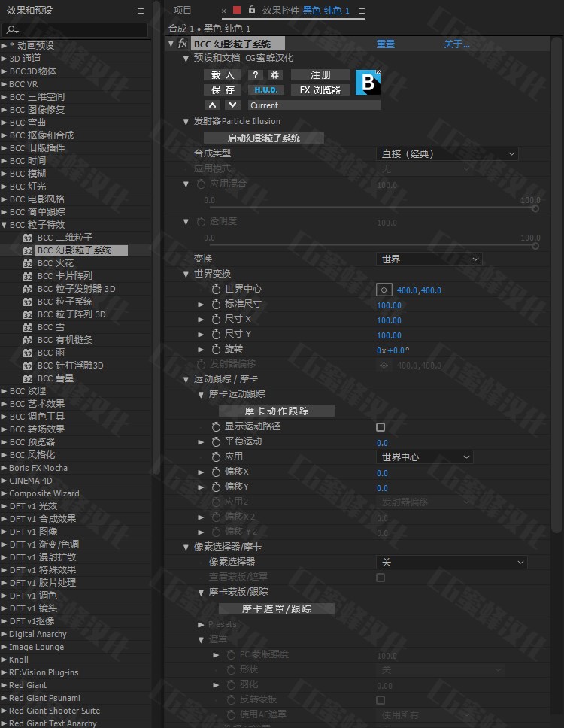Toggle stopwatch for 旋转
Viewport: 564px width, 728px height.
click(216, 350)
